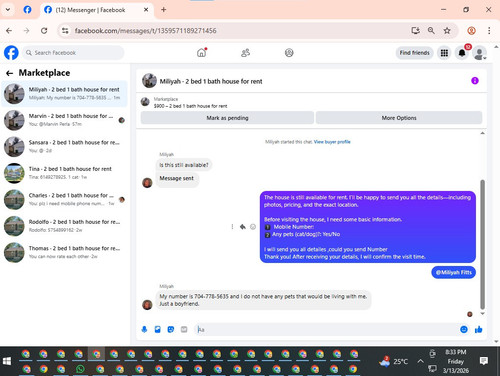Image resolution: width=500 pixels, height=376 pixels.
Task: Go back from Marketplace chats list
Action: (x=9, y=73)
